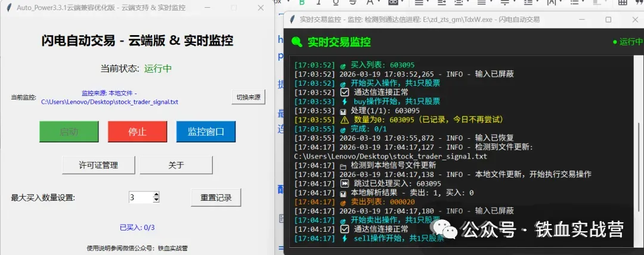Switch the signal source with 切换来源
644x255 pixels.
(249, 97)
